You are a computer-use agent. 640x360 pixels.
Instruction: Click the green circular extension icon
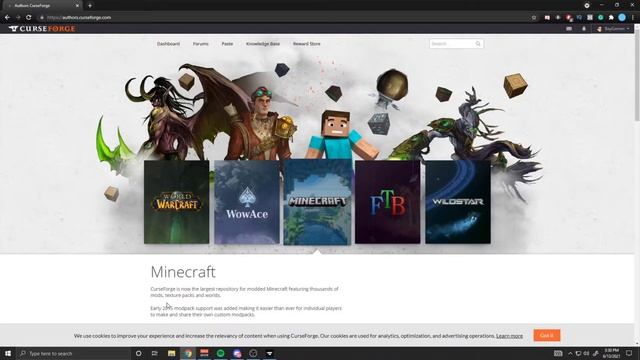pos(600,18)
